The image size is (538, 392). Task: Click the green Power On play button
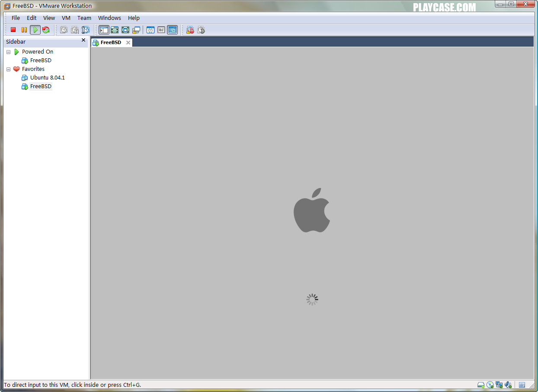point(35,30)
